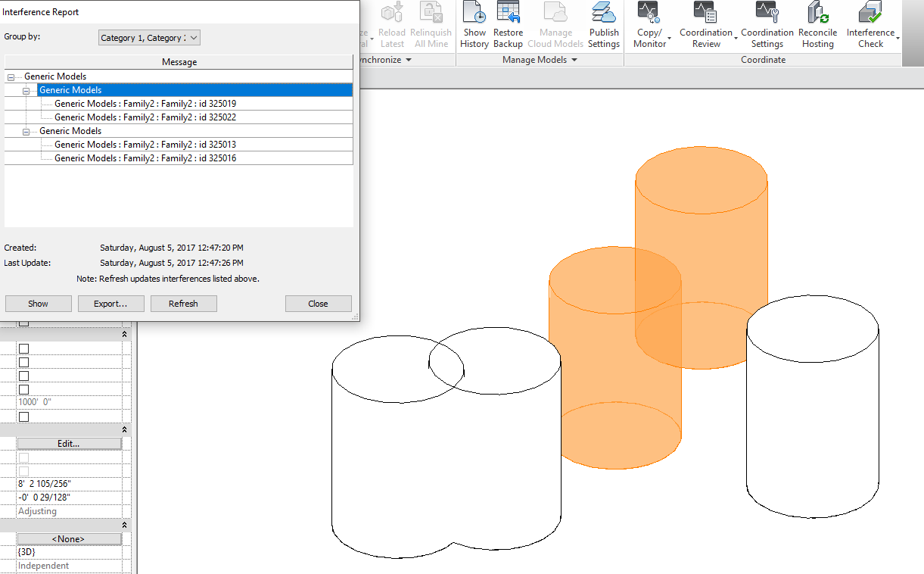Screen dimensions: 924x574
Task: Tick the checkbox directly below 1000' 0"
Action: [23, 416]
